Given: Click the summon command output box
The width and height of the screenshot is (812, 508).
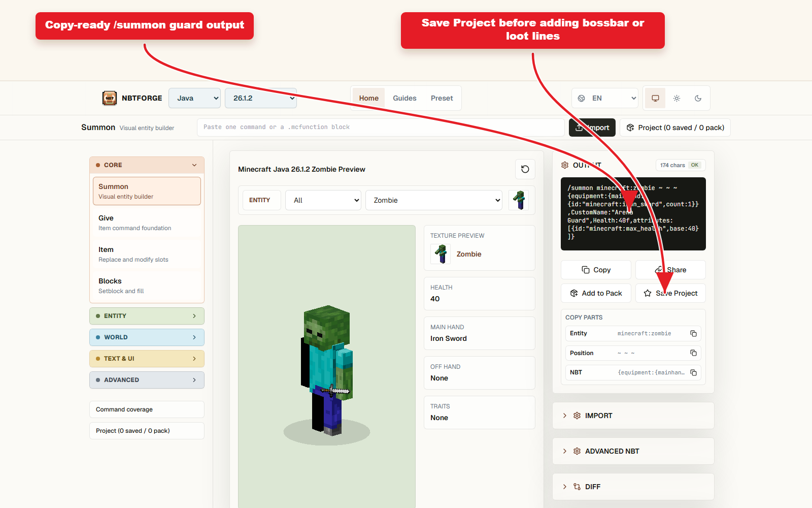Looking at the screenshot, I should [633, 214].
